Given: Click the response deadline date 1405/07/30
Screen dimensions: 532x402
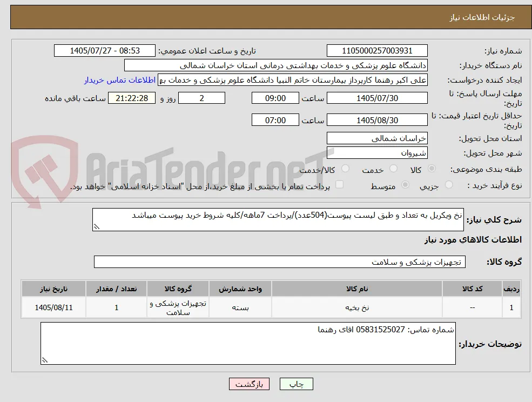Looking at the screenshot, I should (x=377, y=98).
